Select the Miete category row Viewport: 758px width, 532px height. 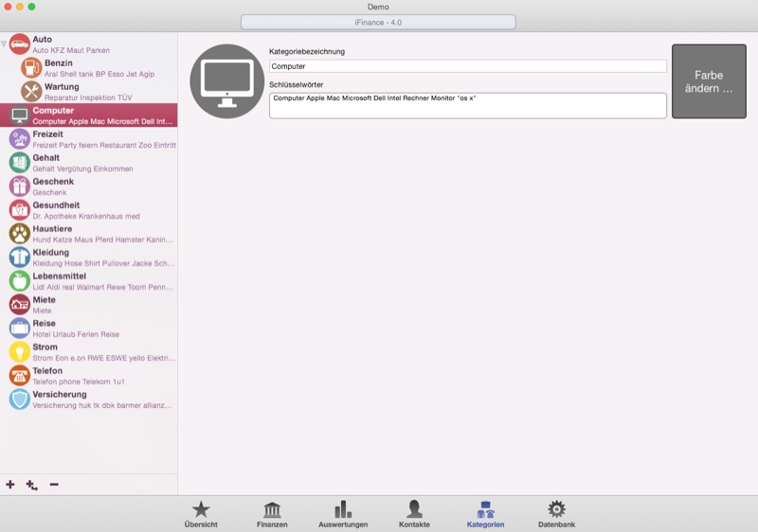(x=95, y=305)
